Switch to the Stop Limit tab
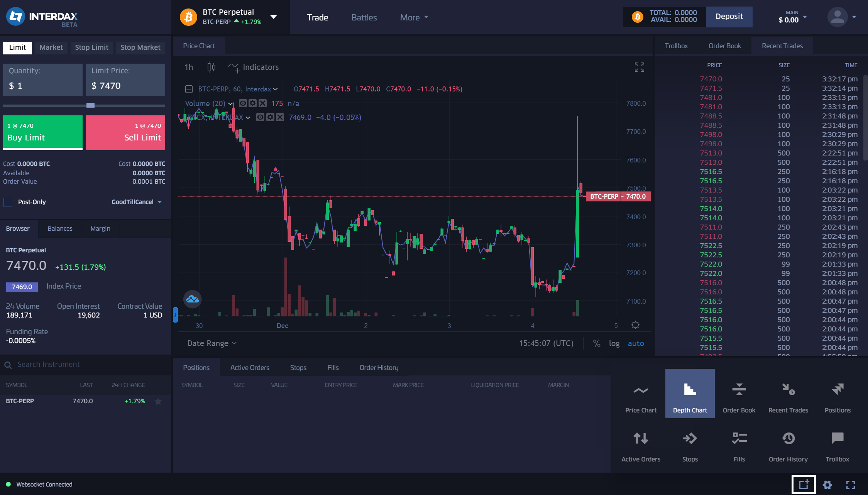The image size is (868, 495). 91,47
